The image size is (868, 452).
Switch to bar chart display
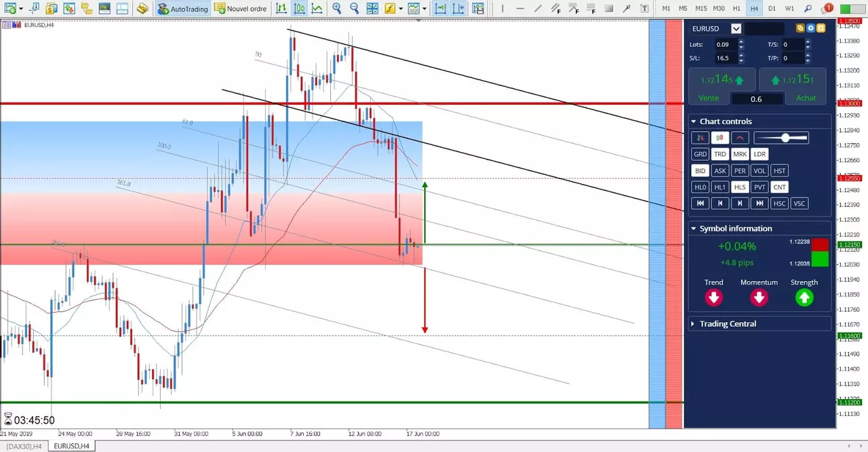click(281, 8)
